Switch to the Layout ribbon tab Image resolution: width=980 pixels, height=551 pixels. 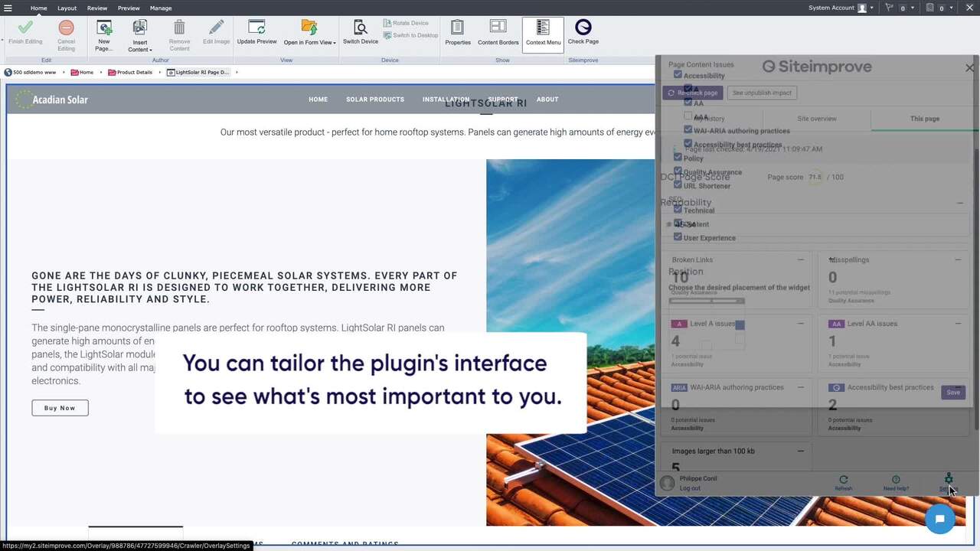67,8
